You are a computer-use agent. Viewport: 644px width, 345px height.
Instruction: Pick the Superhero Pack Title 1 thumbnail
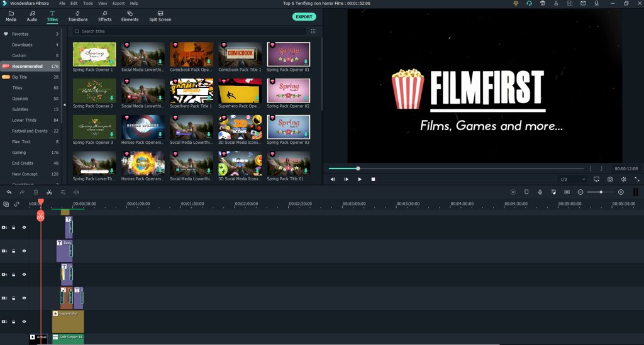[x=191, y=90]
